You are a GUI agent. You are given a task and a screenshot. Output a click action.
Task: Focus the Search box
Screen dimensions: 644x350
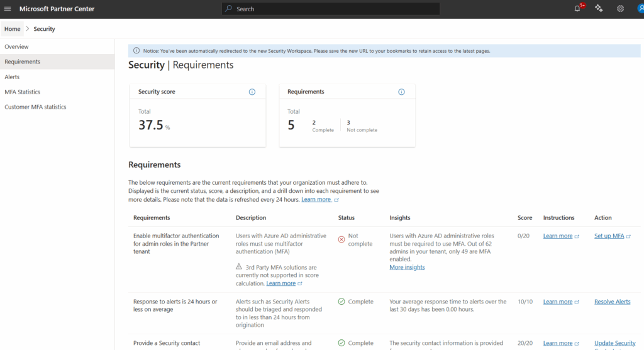click(x=331, y=9)
